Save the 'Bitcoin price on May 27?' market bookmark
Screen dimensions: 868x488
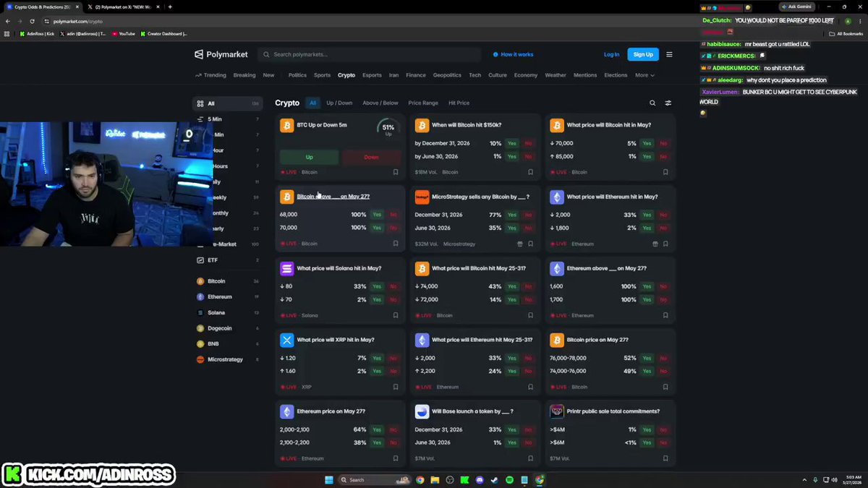pyautogui.click(x=665, y=387)
